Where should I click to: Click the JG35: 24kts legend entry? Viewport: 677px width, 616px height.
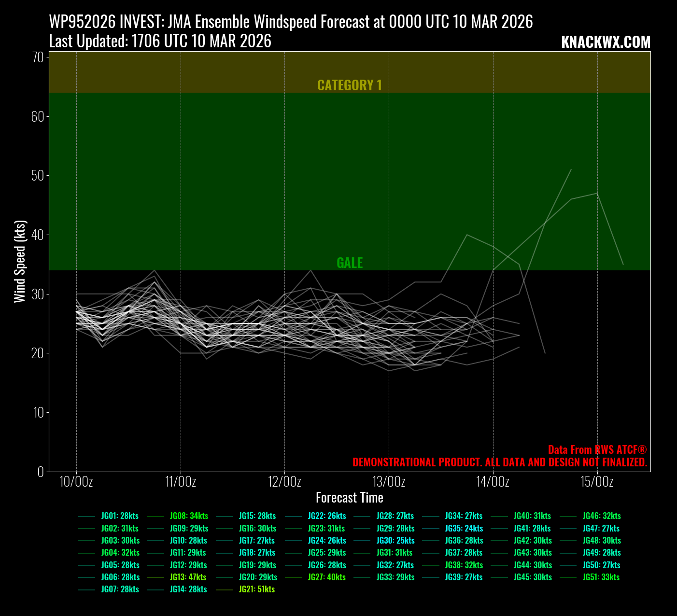click(464, 529)
